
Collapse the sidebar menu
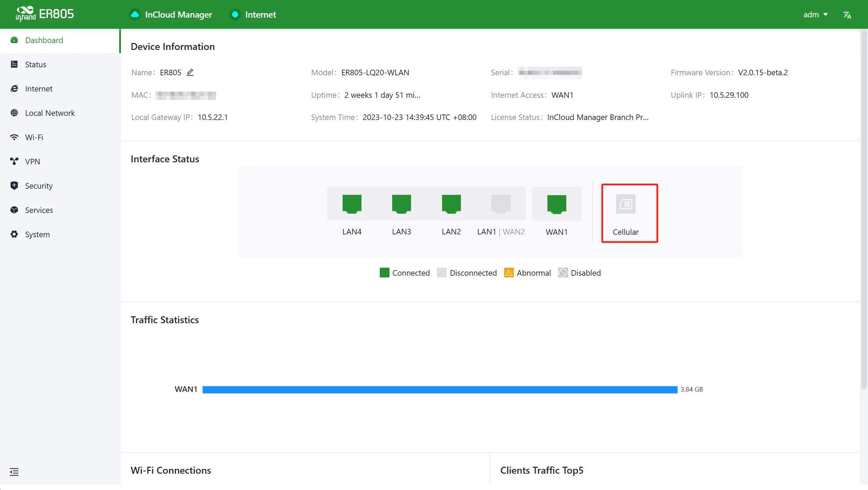point(14,472)
